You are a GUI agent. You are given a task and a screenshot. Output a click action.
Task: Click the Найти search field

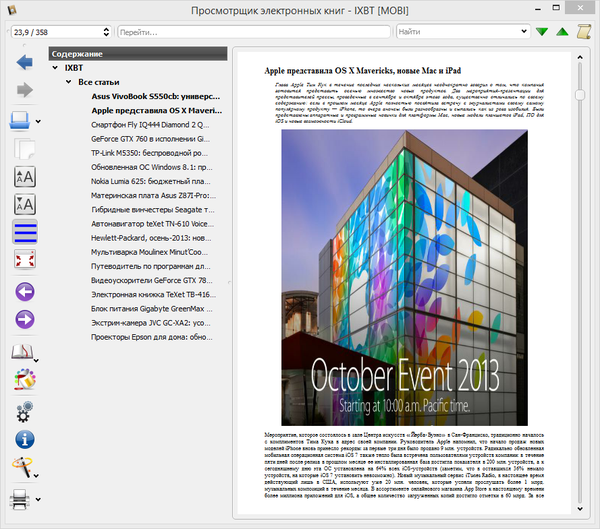click(458, 32)
